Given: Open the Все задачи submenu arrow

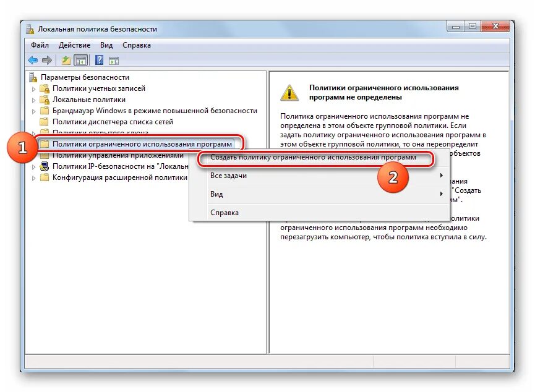Looking at the screenshot, I should pos(442,176).
